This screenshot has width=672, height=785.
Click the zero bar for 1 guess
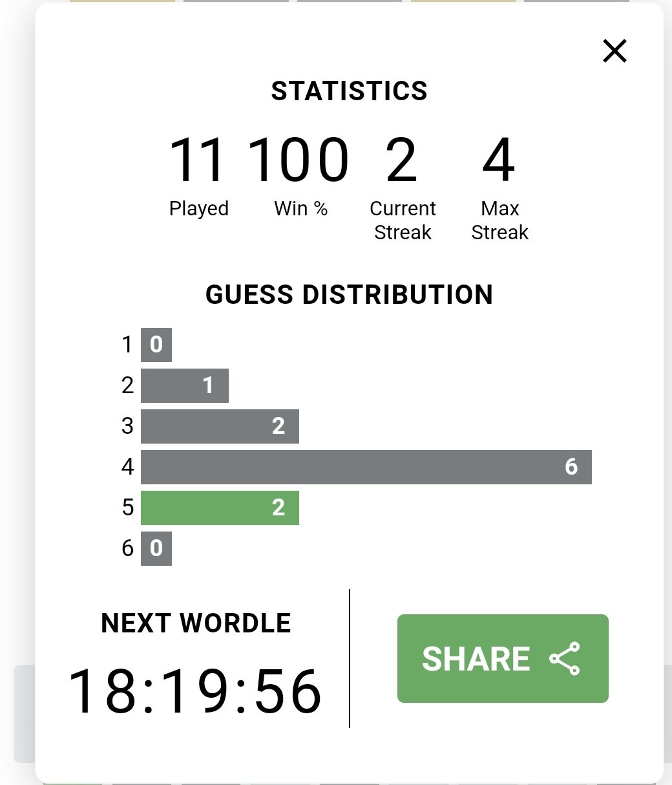156,345
